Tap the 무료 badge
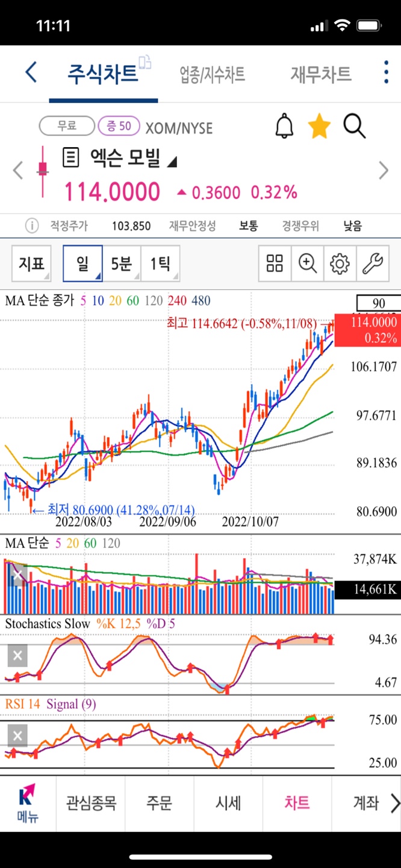The height and width of the screenshot is (868, 401). [x=67, y=126]
